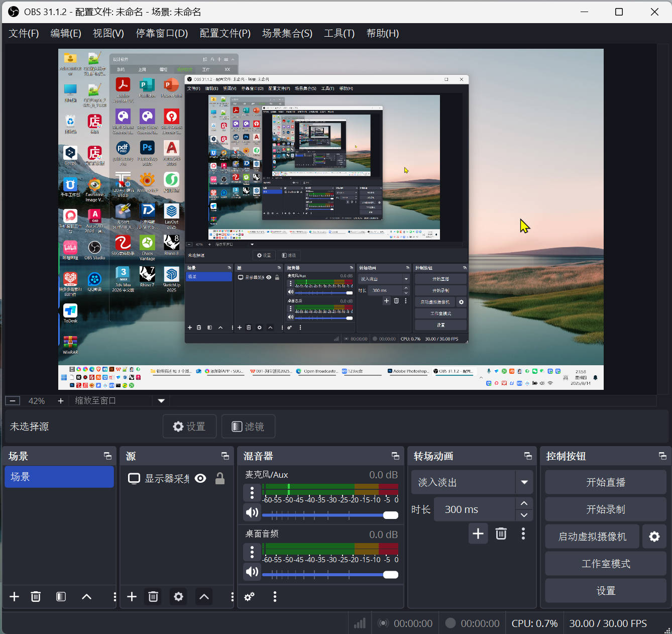Open scene filters icon in scenes toolbar
672x634 pixels.
coord(61,596)
